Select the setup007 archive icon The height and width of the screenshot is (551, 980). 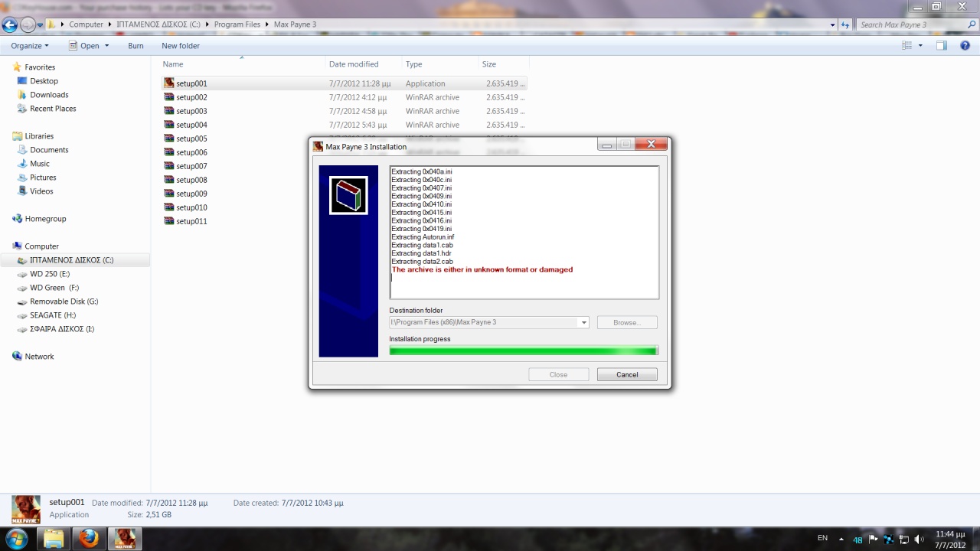[x=169, y=166]
